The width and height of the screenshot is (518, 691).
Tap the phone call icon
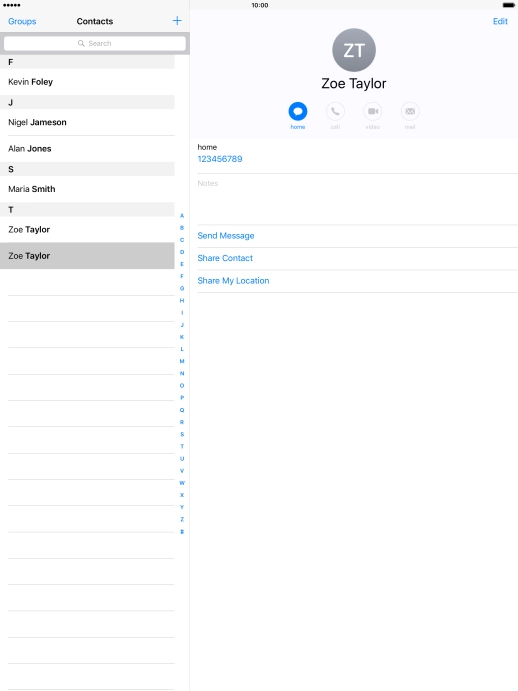coord(335,111)
